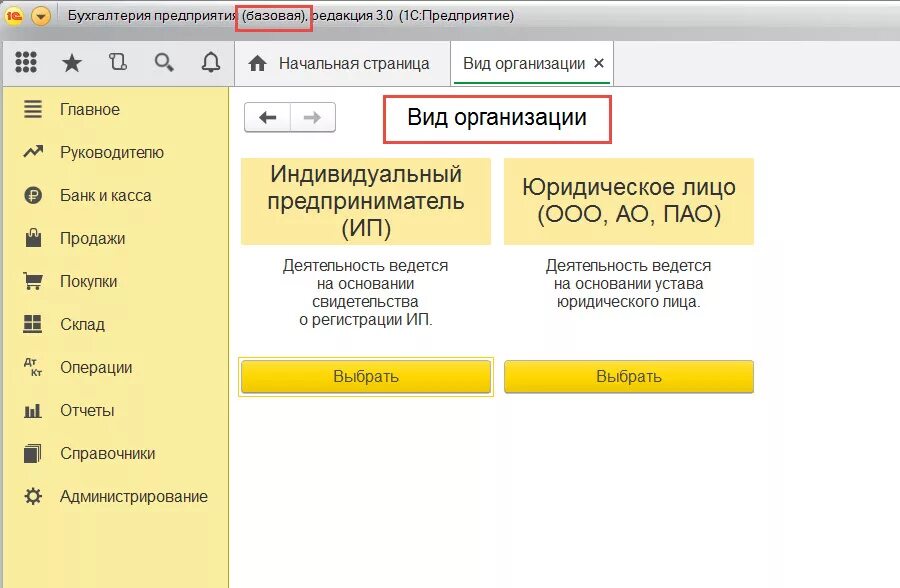Image resolution: width=900 pixels, height=588 pixels.
Task: Open the notifications bell icon
Action: (x=211, y=62)
